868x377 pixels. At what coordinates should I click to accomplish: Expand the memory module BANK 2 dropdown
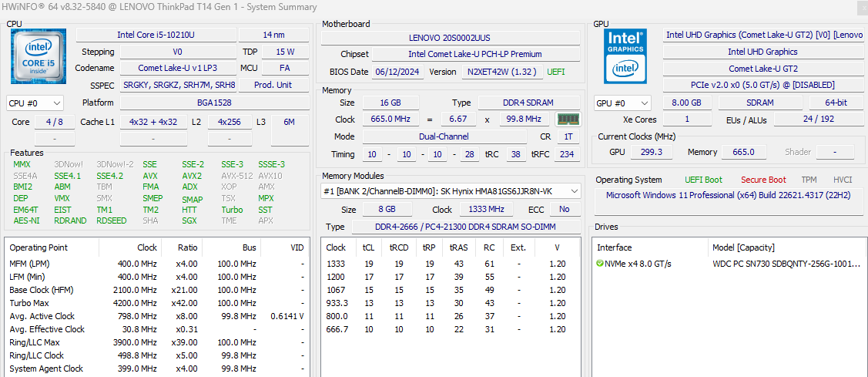pos(451,191)
